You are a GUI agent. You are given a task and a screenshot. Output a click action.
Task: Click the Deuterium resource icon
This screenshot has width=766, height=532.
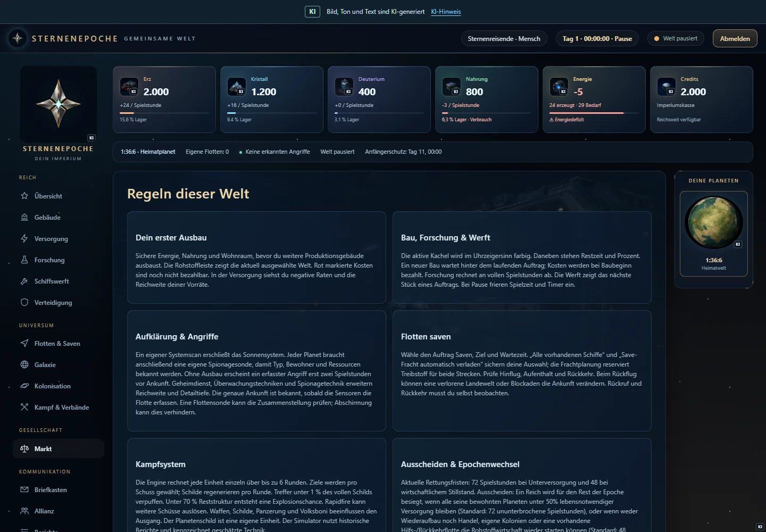(344, 87)
